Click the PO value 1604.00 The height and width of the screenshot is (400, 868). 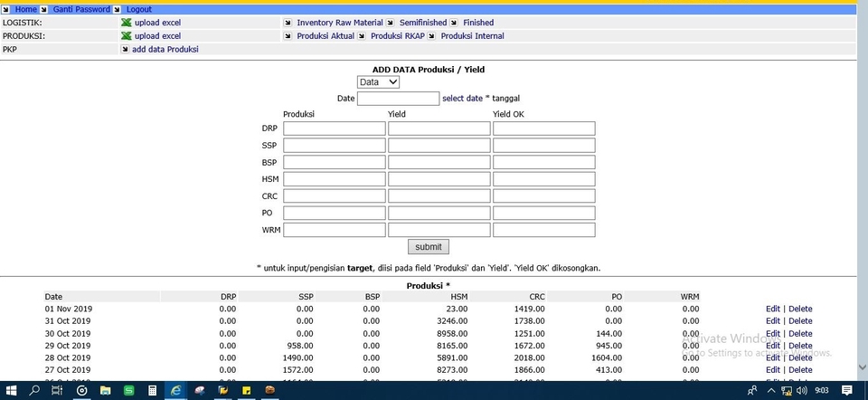point(607,357)
